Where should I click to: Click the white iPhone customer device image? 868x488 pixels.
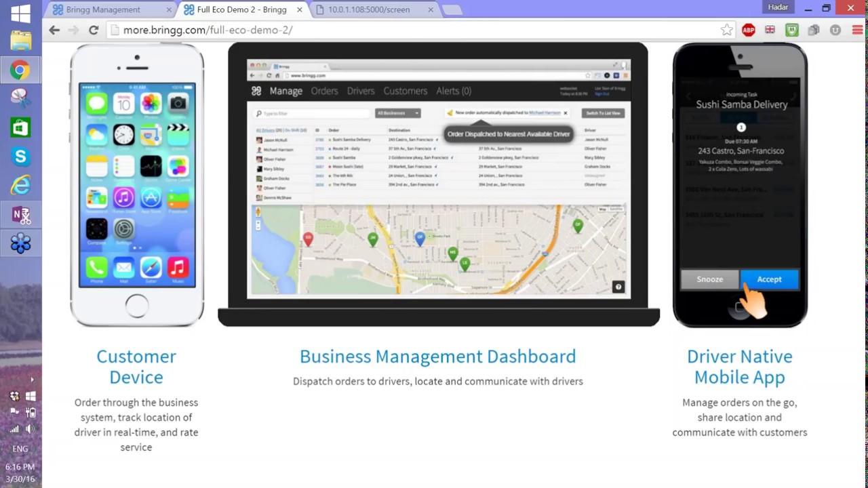(137, 185)
